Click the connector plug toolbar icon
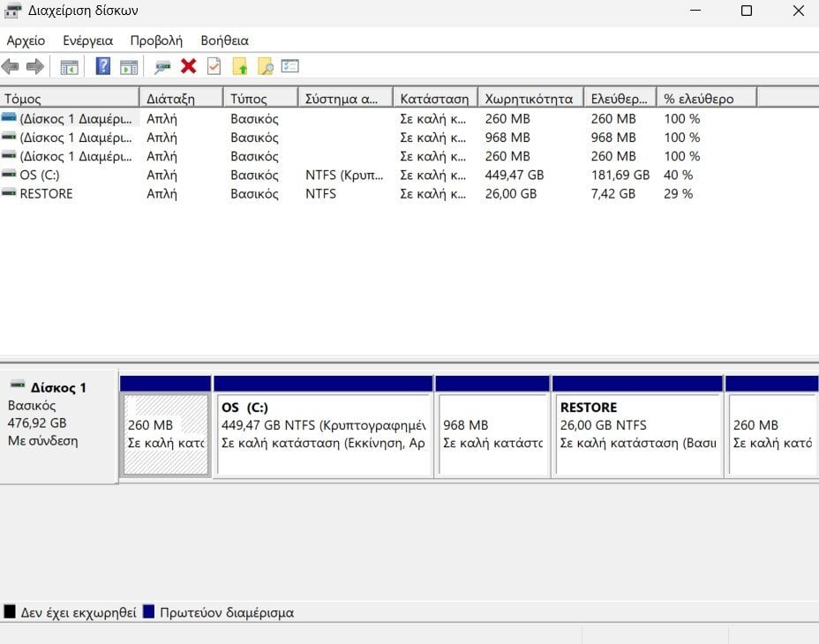Screen dimensions: 819x644 [x=162, y=67]
